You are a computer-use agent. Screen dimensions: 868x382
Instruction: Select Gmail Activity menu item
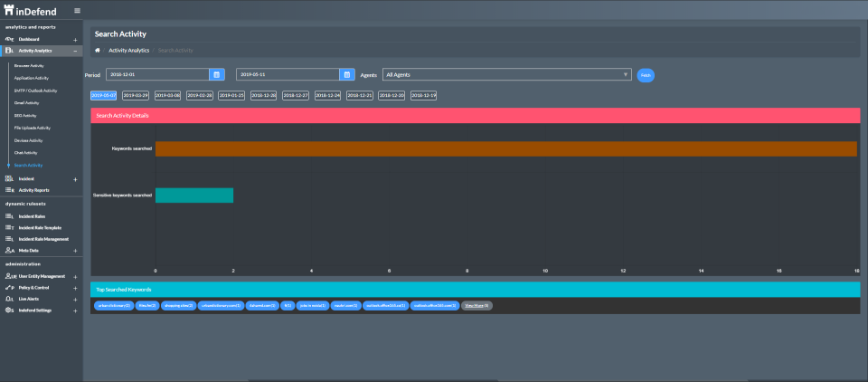coord(26,103)
